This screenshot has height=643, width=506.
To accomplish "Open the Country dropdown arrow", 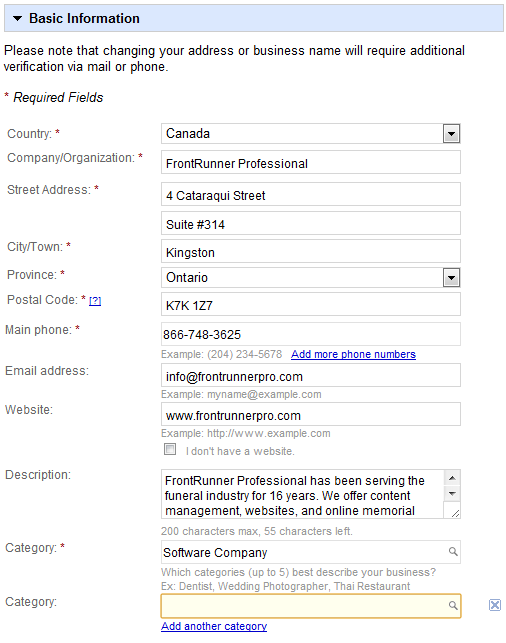I will [x=451, y=134].
